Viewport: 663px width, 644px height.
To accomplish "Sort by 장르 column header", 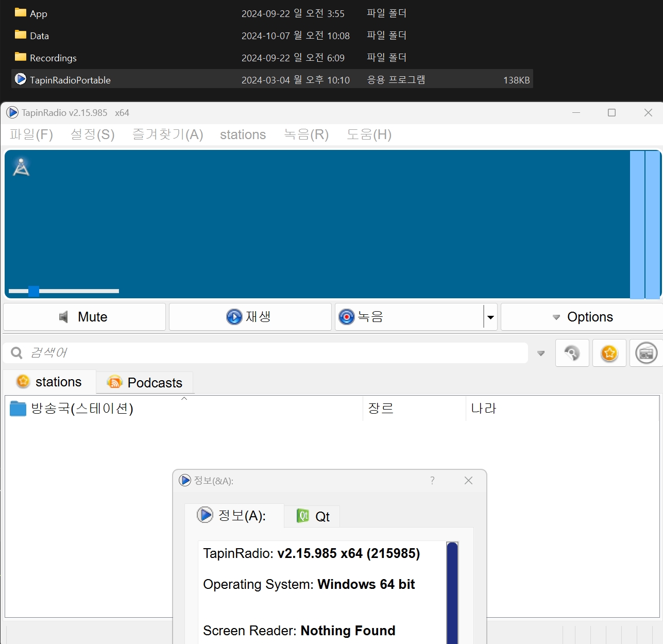I will [415, 409].
